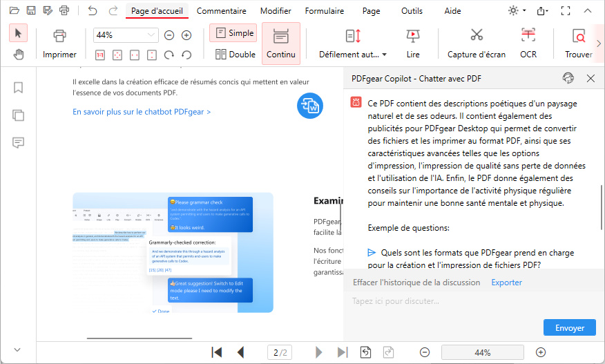The image size is (605, 364).
Task: Activate the hand pan tool
Action: 18,55
